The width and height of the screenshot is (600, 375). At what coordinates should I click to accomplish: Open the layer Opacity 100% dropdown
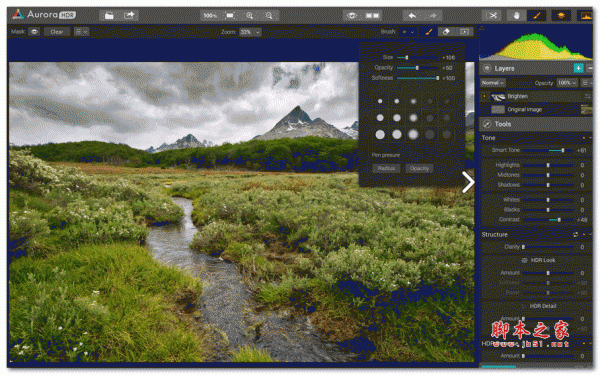pos(567,83)
